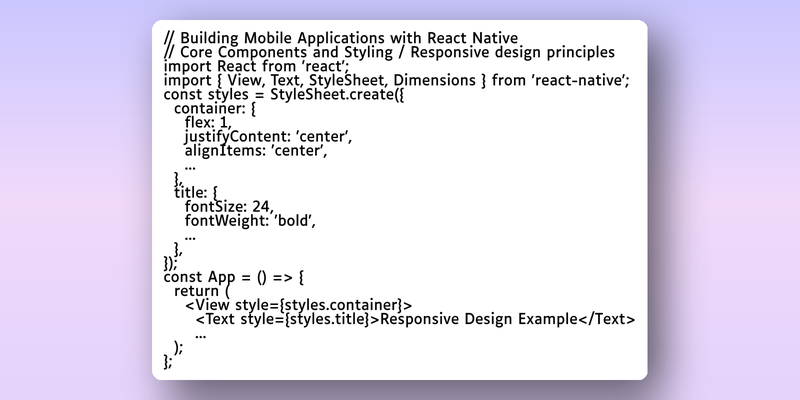Viewport: 800px width, 400px height.
Task: Click the "<View style={styles.container}>" line
Action: tap(298, 305)
